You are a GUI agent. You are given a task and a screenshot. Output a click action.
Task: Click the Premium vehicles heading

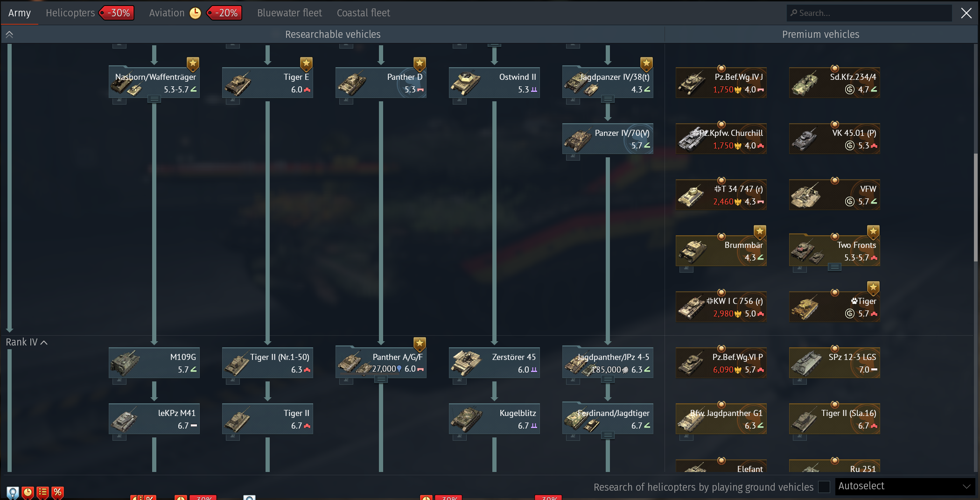click(821, 35)
